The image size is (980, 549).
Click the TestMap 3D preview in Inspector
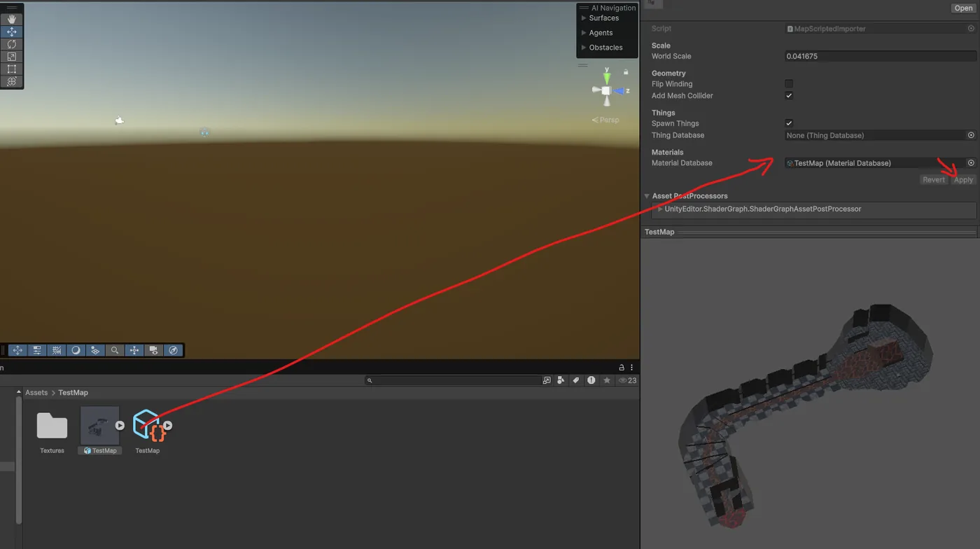point(810,394)
